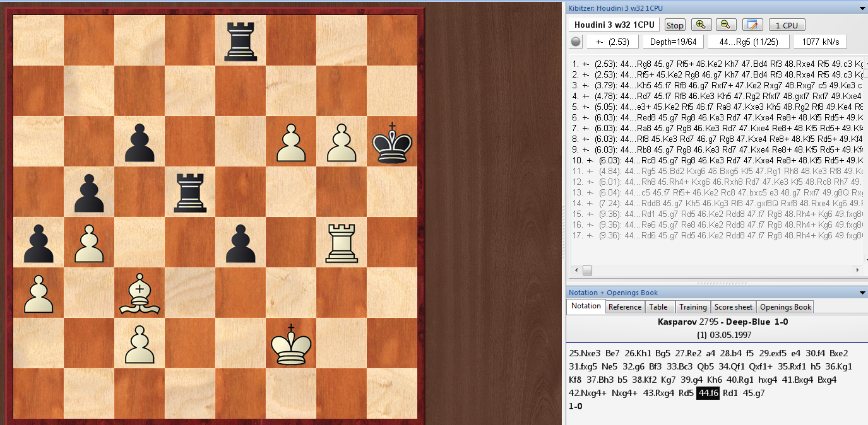This screenshot has width=868, height=425.
Task: Click the black rook on d5
Action: pyautogui.click(x=190, y=192)
